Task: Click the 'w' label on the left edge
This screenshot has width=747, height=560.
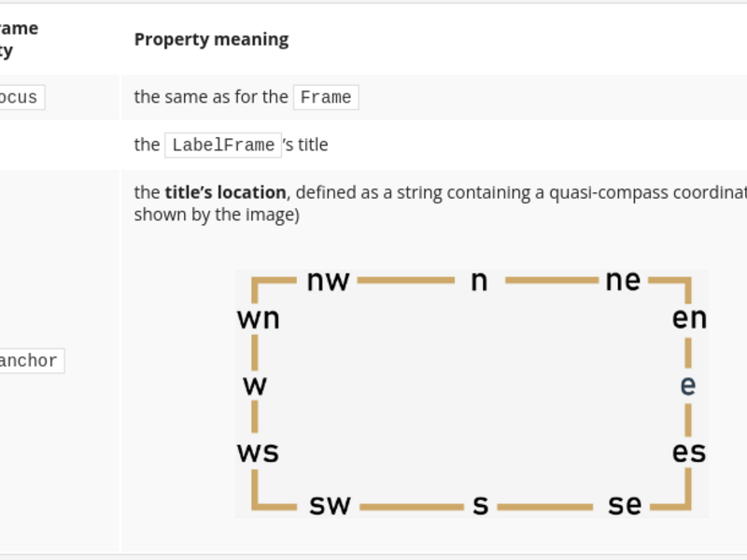Action: click(255, 385)
